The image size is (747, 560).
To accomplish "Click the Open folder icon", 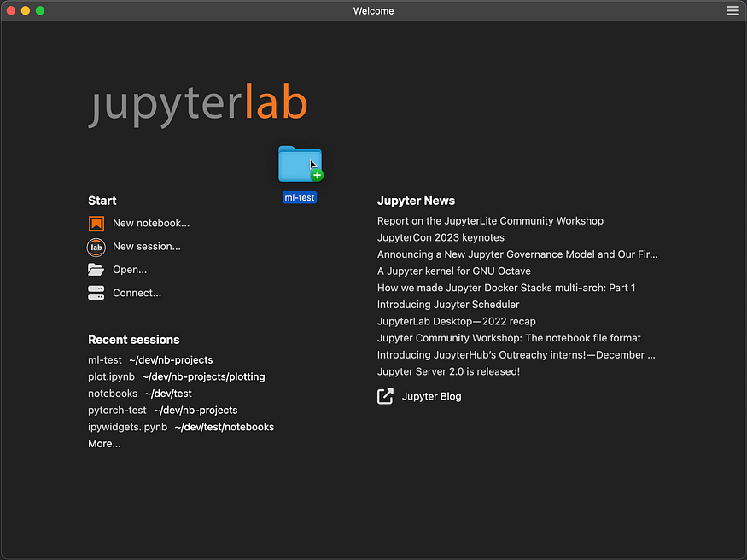I will coord(96,270).
